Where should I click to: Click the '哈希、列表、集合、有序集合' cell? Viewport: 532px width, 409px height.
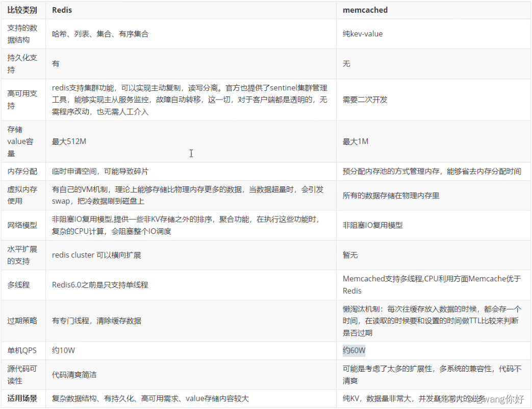click(x=100, y=34)
